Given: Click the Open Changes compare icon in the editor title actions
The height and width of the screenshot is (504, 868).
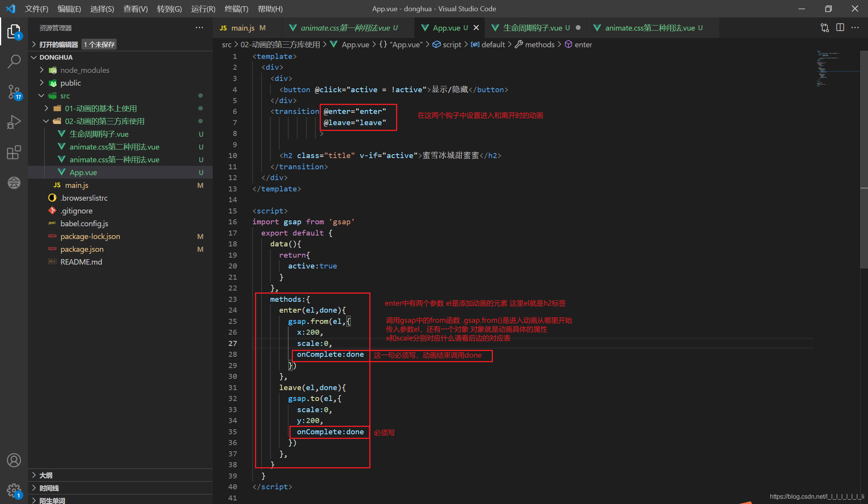Looking at the screenshot, I should (825, 28).
